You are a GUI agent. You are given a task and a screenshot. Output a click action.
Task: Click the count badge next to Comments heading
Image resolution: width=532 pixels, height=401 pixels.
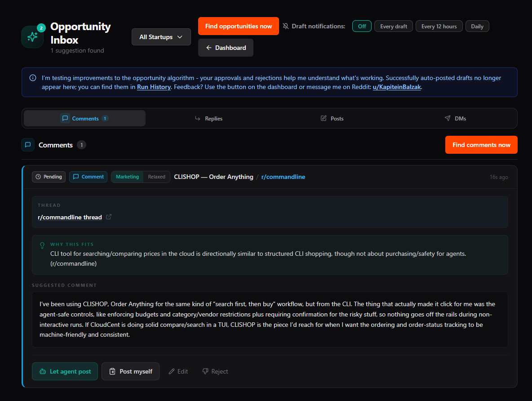tap(81, 145)
